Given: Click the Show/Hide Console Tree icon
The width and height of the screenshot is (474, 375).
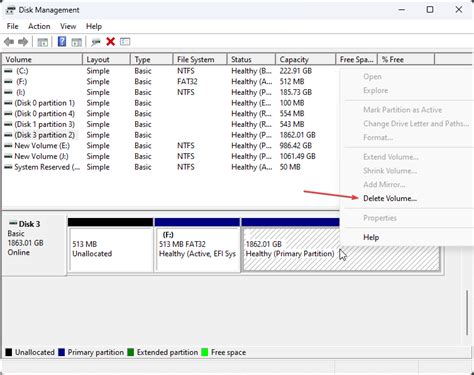Looking at the screenshot, I should click(43, 42).
